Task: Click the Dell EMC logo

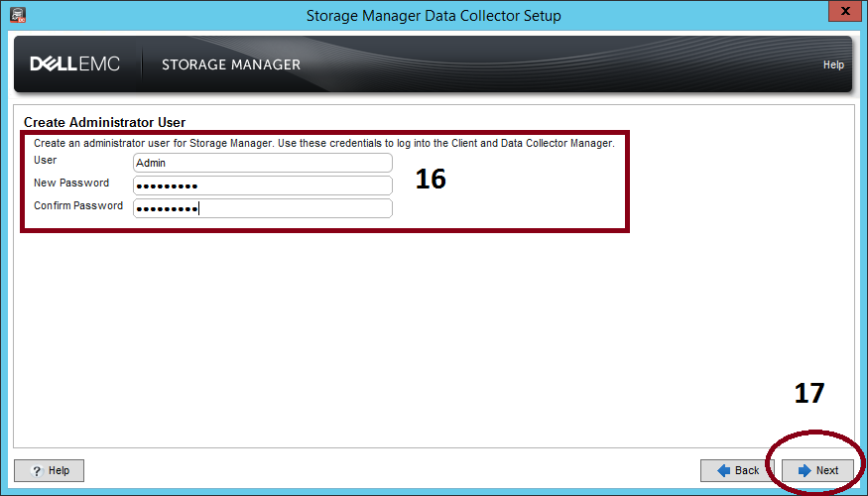Action: click(x=74, y=64)
